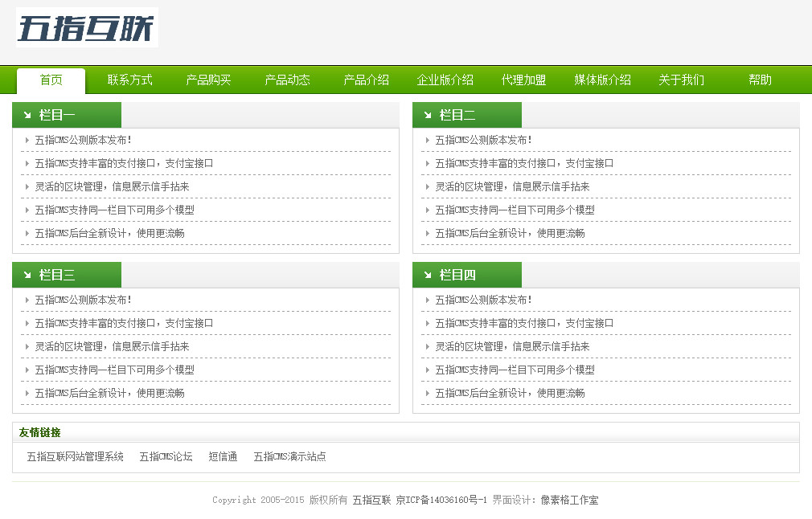
Task: Open the 帮助 menu item
Action: (759, 80)
